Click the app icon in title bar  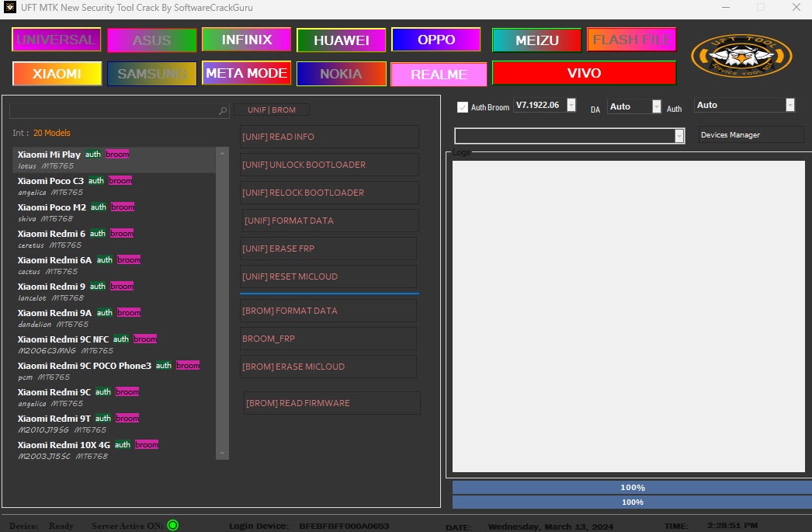tap(10, 7)
